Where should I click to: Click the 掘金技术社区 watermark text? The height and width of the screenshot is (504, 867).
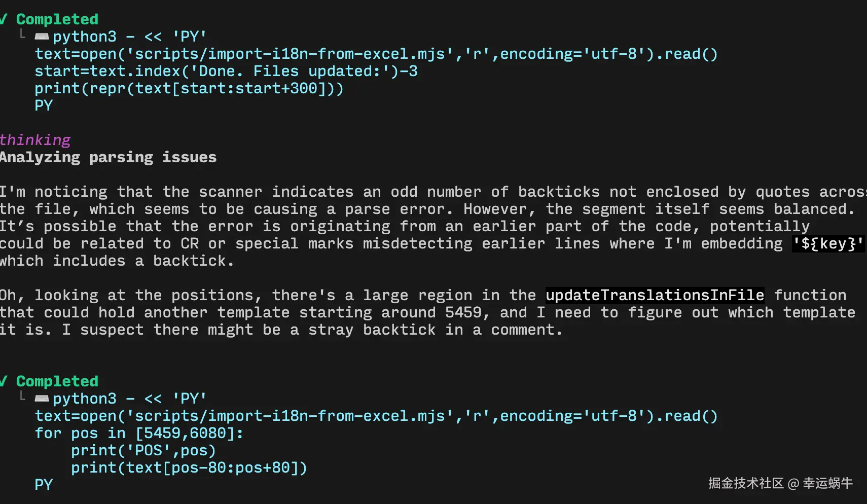pos(746,483)
